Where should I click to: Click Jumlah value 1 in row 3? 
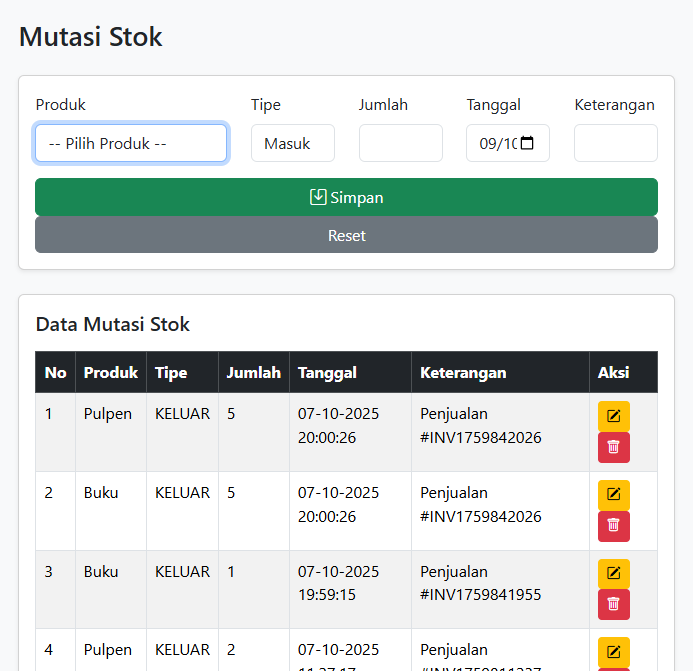tap(231, 572)
